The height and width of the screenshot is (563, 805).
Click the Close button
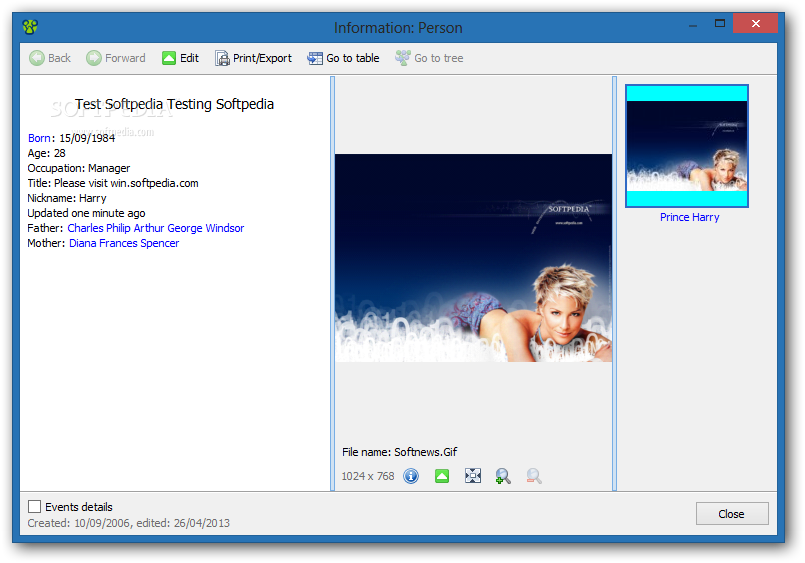pyautogui.click(x=732, y=514)
